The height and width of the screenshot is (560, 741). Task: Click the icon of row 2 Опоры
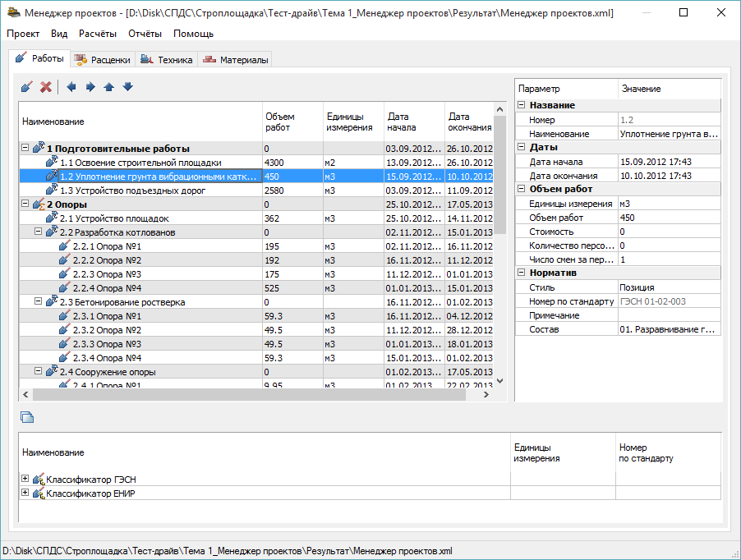click(39, 204)
